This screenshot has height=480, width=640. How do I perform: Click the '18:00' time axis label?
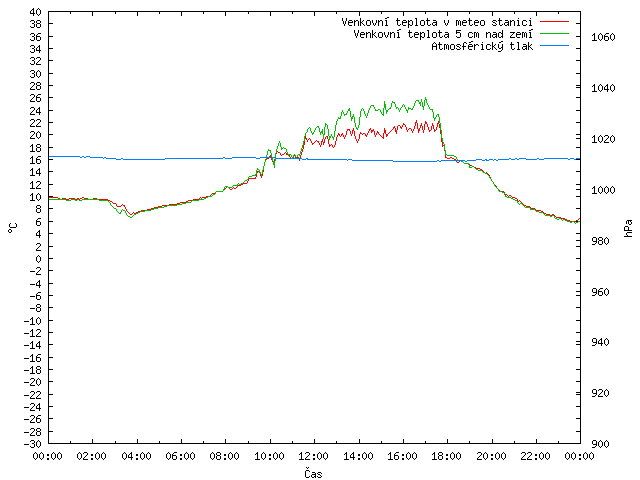pos(447,456)
